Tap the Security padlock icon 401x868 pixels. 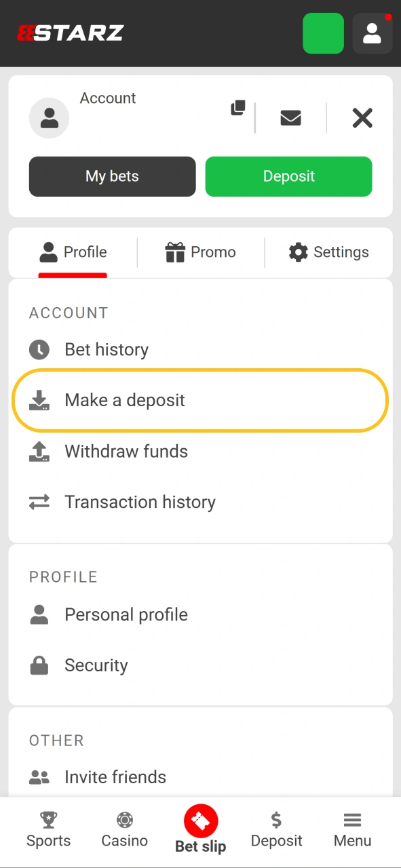(39, 665)
